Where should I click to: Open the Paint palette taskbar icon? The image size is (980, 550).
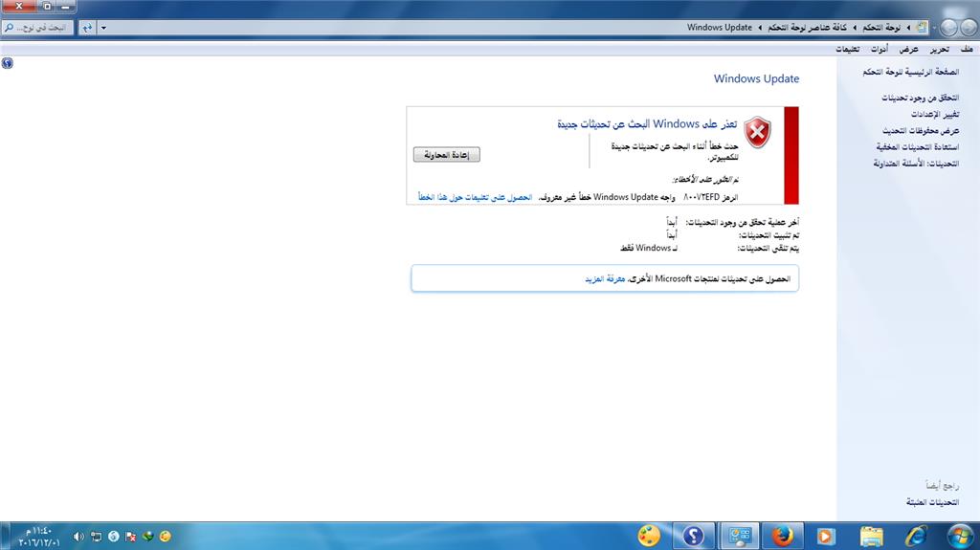point(649,537)
